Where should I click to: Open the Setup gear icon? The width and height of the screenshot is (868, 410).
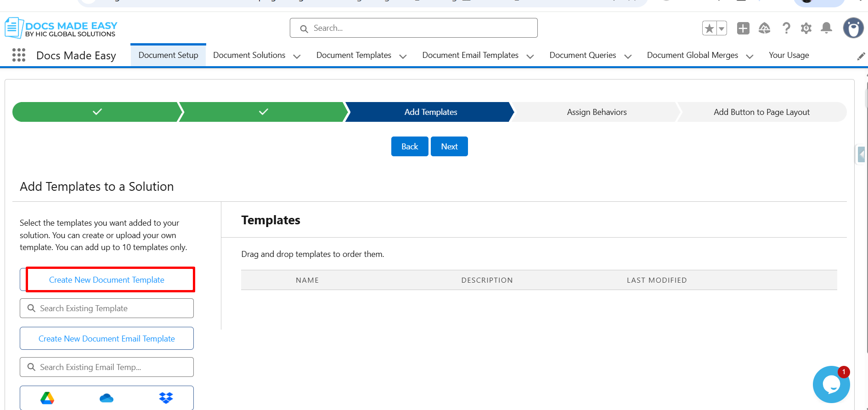806,28
